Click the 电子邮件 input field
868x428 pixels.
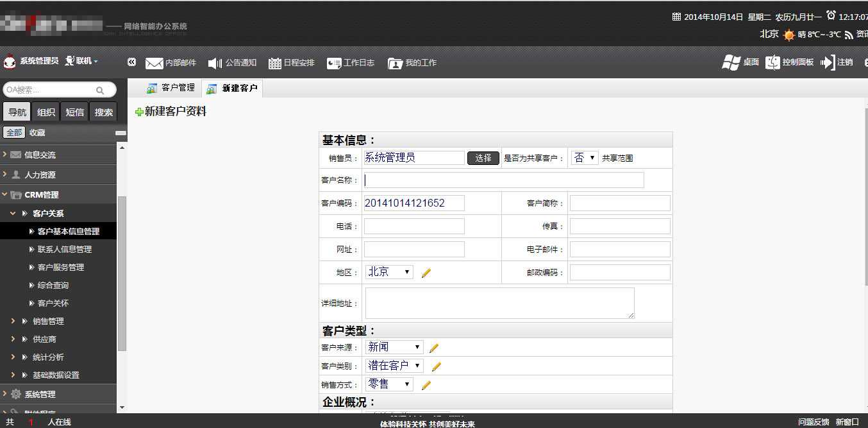(x=620, y=250)
